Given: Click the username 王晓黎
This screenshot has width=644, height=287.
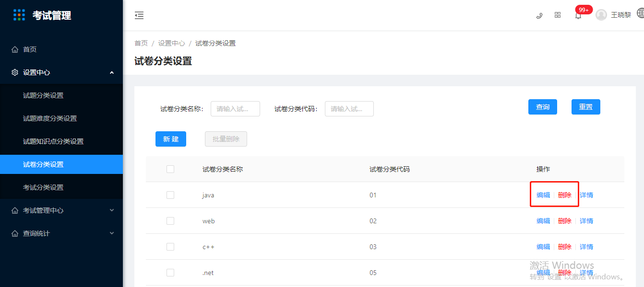Looking at the screenshot, I should (621, 15).
